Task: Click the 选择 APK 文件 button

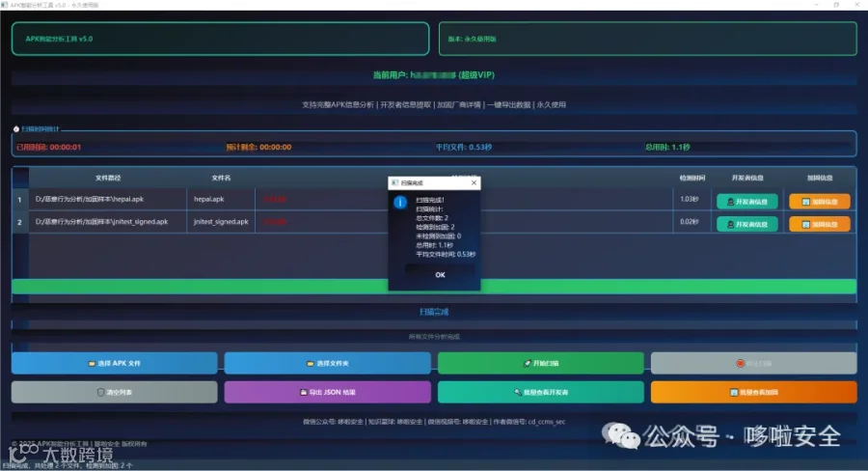Action: (x=115, y=364)
